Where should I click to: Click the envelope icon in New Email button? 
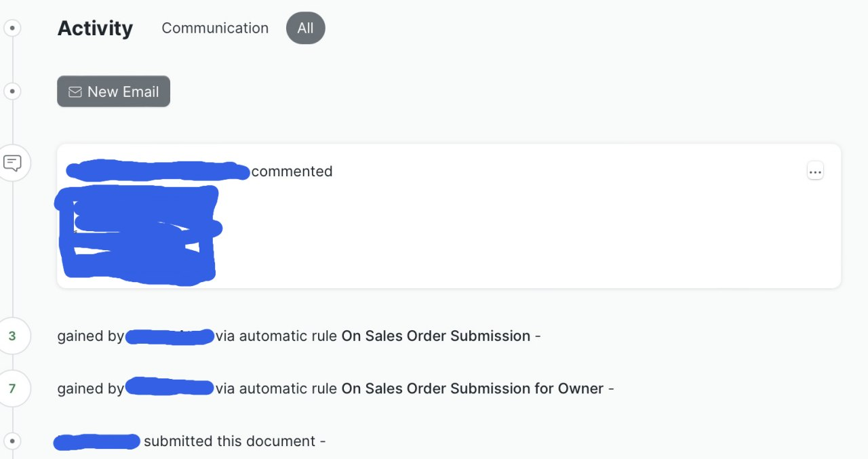tap(75, 92)
